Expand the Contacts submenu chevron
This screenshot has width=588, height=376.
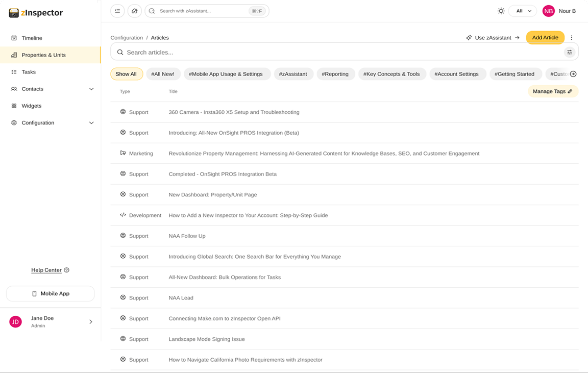[x=91, y=89]
